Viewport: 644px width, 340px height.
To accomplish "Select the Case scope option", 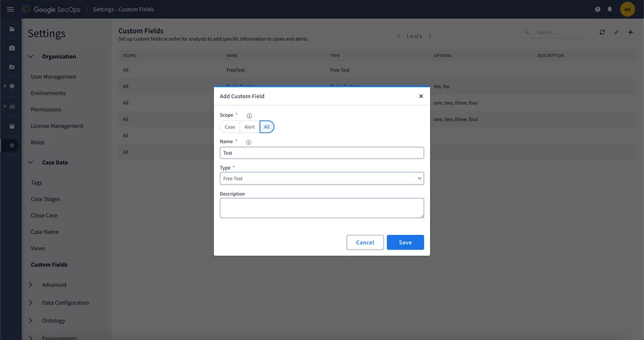I will (229, 127).
